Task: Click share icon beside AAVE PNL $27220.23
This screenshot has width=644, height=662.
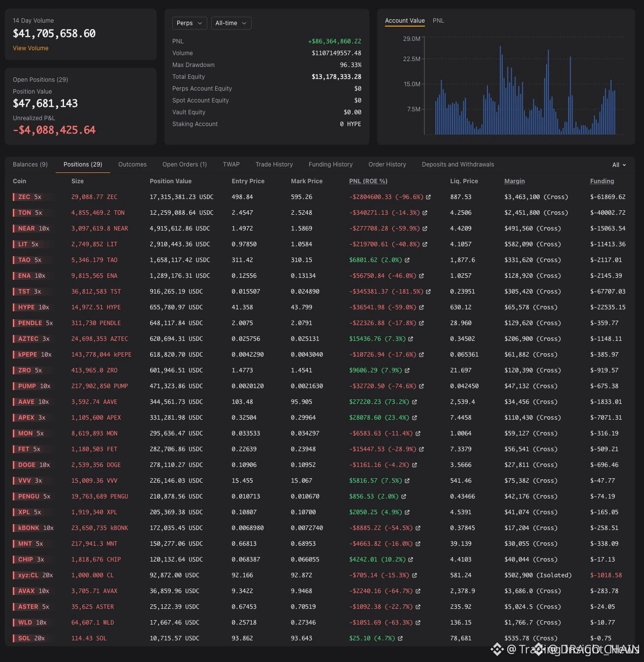Action: (x=415, y=402)
